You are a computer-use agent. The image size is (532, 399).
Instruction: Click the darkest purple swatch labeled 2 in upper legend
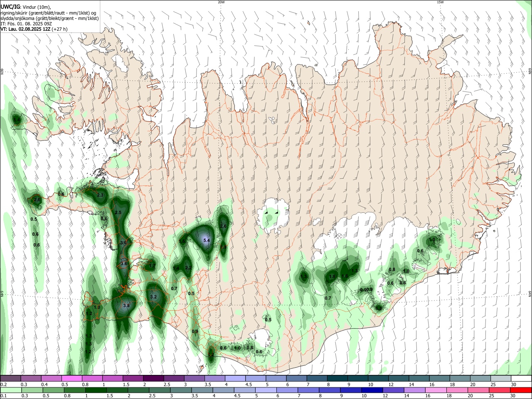(x=153, y=379)
